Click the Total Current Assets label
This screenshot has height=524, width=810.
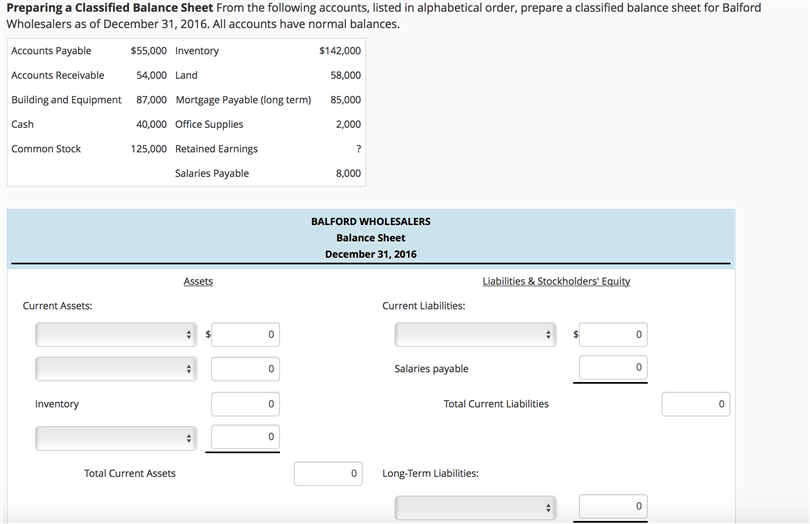pos(130,473)
